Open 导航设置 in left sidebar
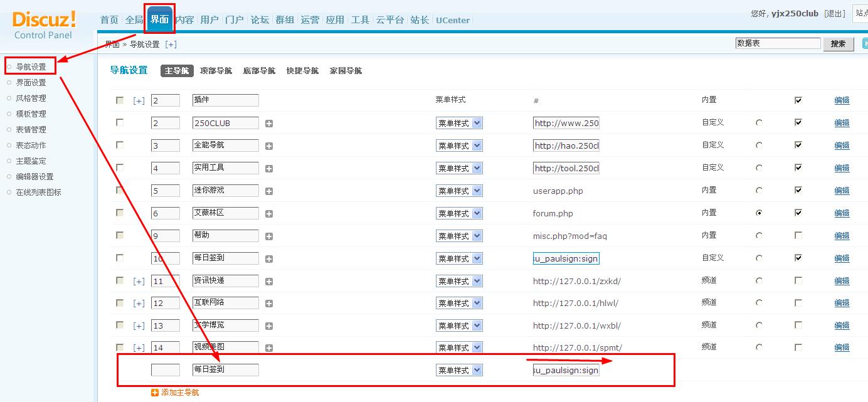The width and height of the screenshot is (868, 402). pyautogui.click(x=31, y=67)
